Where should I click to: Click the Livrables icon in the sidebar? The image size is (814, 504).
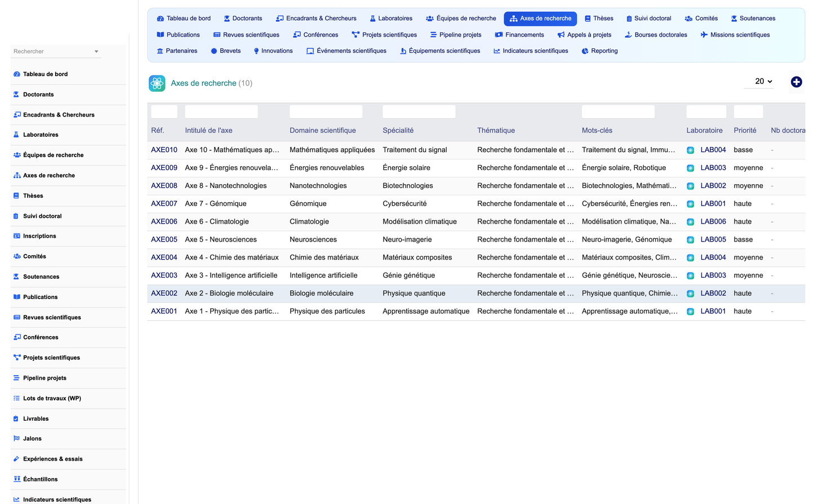point(16,418)
